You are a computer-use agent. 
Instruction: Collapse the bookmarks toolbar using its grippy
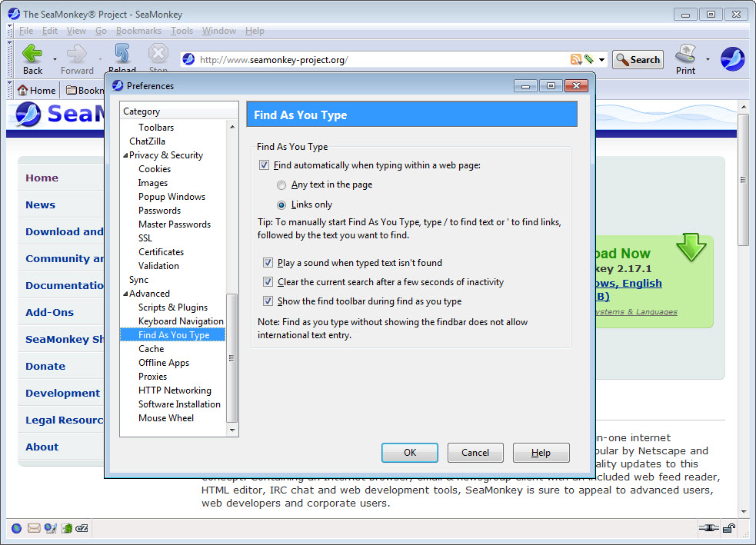10,90
